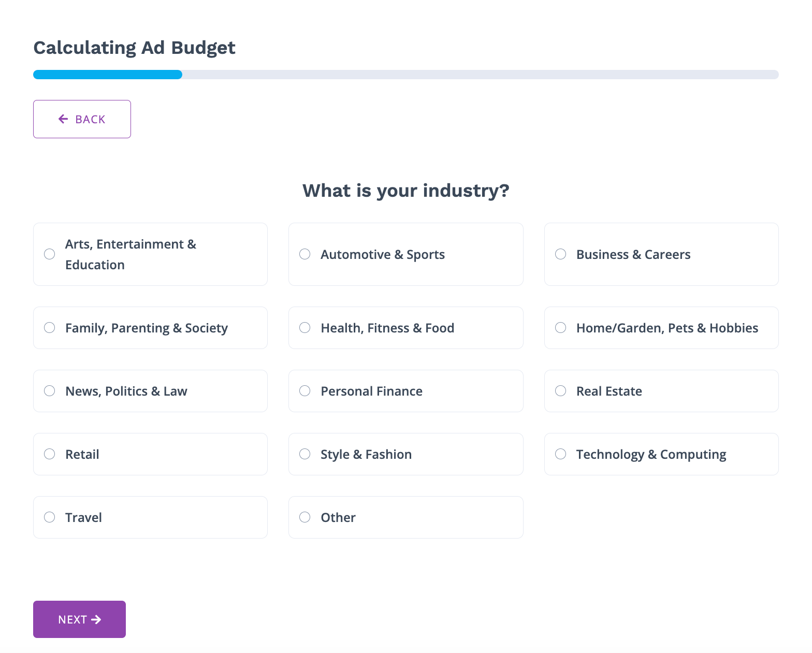The height and width of the screenshot is (653, 812).
Task: Select Home/Garden, Pets & Hobbies radio button
Action: tap(561, 328)
